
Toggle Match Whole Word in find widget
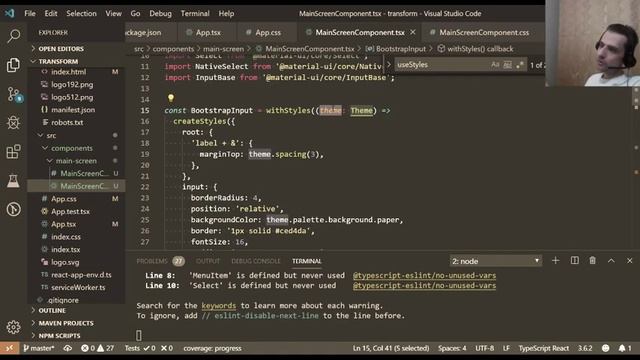[x=507, y=64]
